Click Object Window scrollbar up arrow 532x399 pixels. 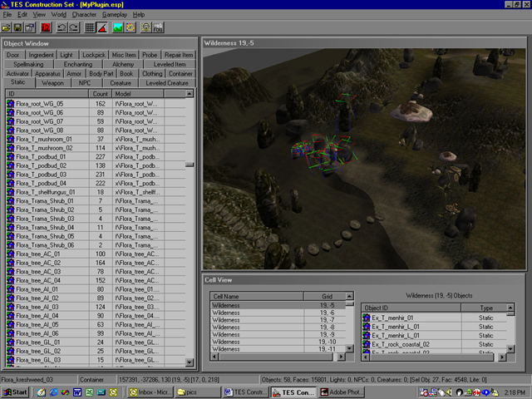(x=190, y=93)
